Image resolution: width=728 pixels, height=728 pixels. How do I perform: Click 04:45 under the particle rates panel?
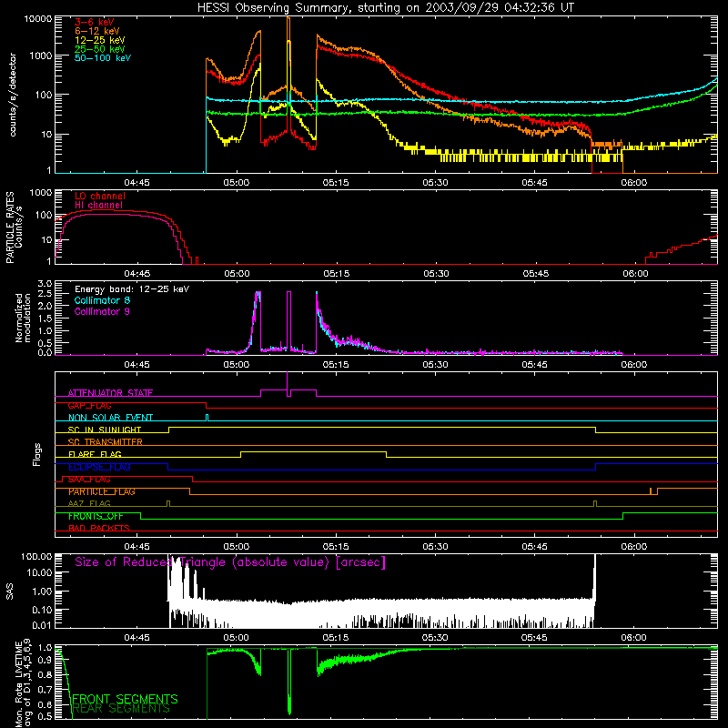(x=137, y=274)
